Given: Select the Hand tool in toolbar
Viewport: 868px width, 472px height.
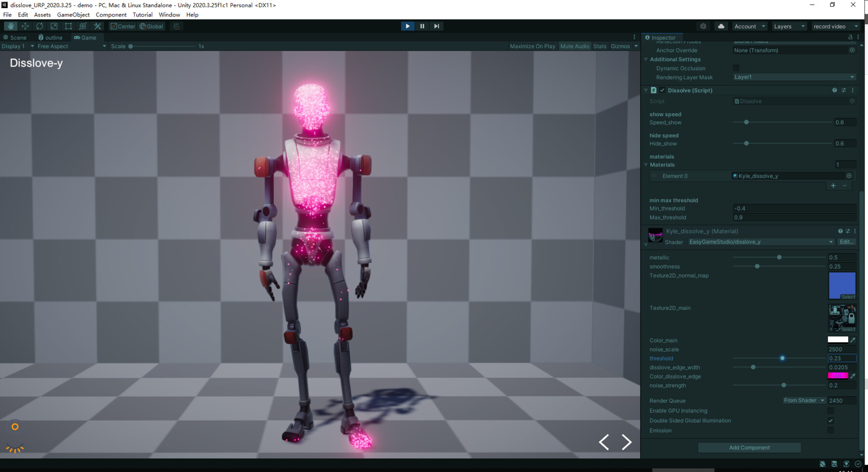Looking at the screenshot, I should click(11, 26).
